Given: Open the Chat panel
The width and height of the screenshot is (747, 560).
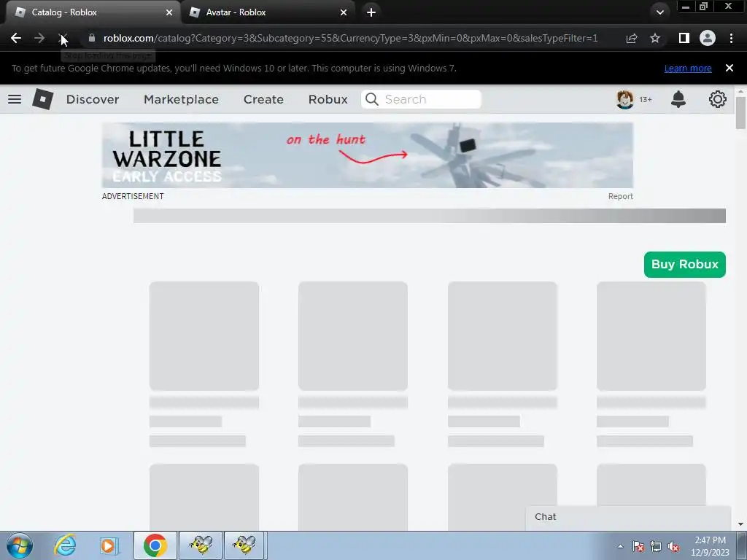Looking at the screenshot, I should pyautogui.click(x=628, y=517).
